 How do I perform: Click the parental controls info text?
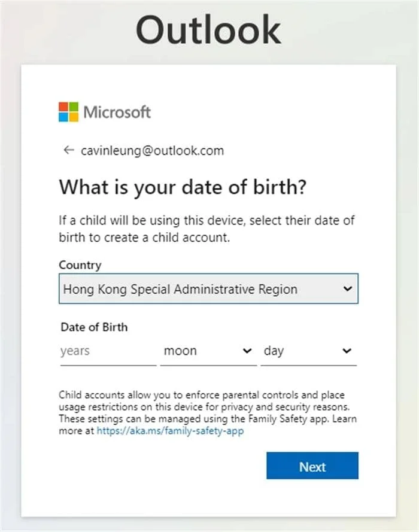coord(208,412)
